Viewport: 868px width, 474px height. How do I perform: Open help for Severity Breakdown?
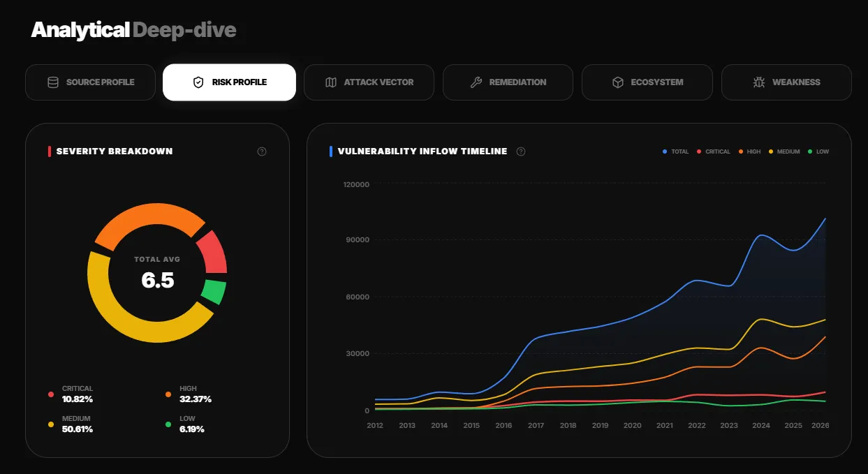pos(262,151)
